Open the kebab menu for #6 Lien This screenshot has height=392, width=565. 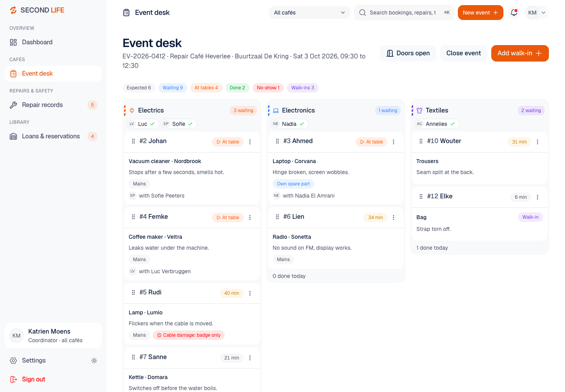point(394,218)
